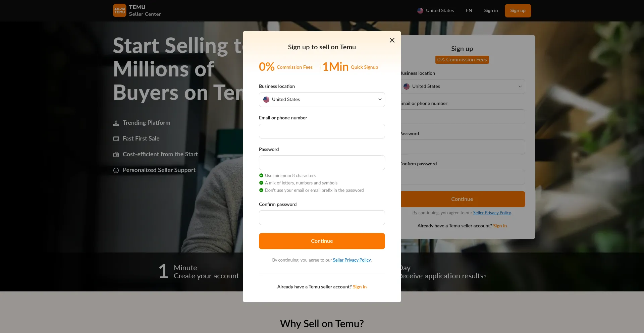Viewport: 644px width, 333px height.
Task: Close the sign up modal
Action: coord(392,40)
